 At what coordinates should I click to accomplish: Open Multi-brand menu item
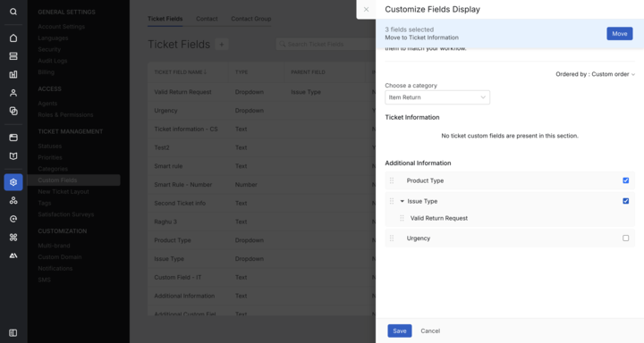pos(54,246)
